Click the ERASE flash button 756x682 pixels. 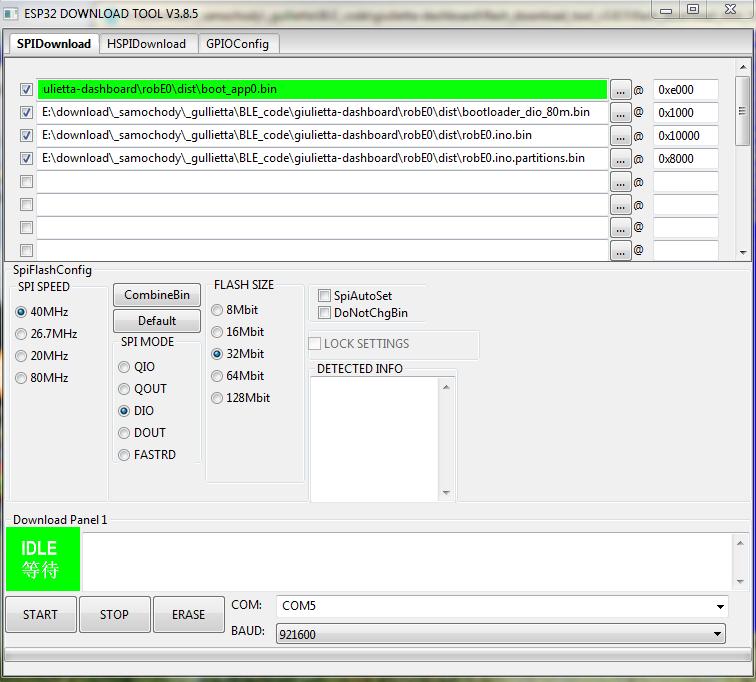click(189, 615)
